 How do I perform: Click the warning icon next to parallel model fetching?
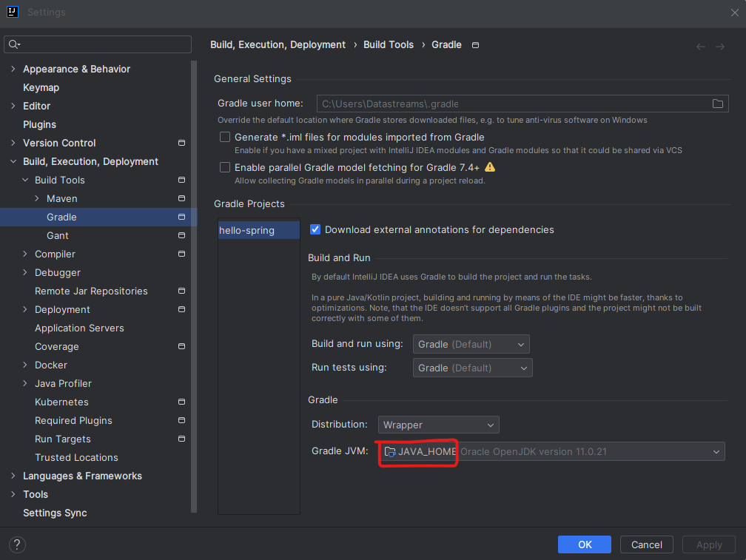pos(490,167)
